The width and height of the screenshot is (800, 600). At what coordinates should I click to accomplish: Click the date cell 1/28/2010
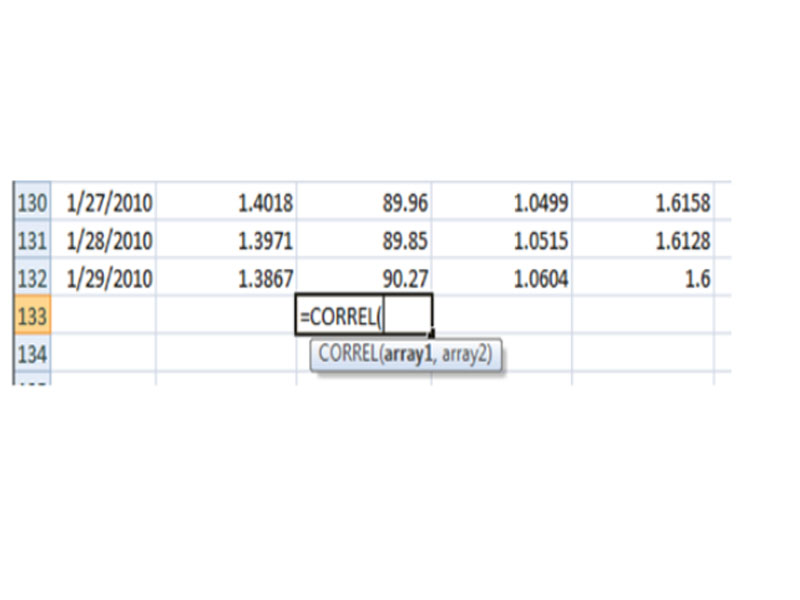click(104, 239)
